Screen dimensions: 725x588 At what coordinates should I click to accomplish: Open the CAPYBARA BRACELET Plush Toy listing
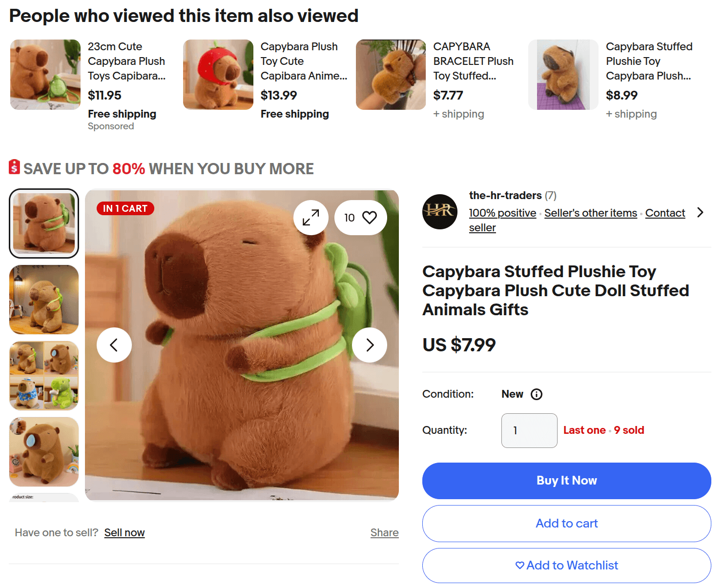[473, 61]
